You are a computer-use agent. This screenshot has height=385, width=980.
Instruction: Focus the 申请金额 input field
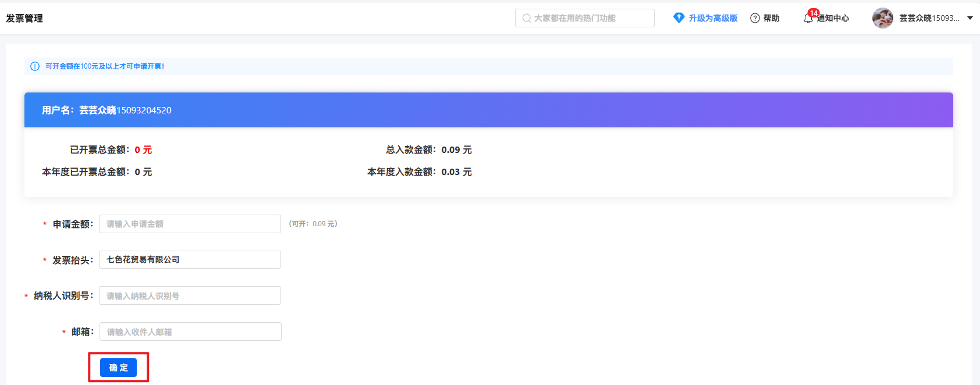click(x=190, y=224)
